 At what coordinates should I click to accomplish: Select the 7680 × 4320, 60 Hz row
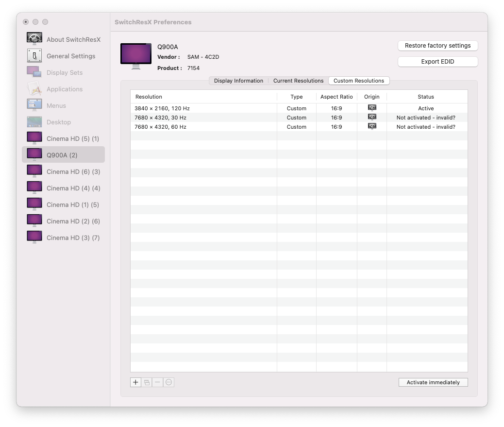pyautogui.click(x=299, y=127)
